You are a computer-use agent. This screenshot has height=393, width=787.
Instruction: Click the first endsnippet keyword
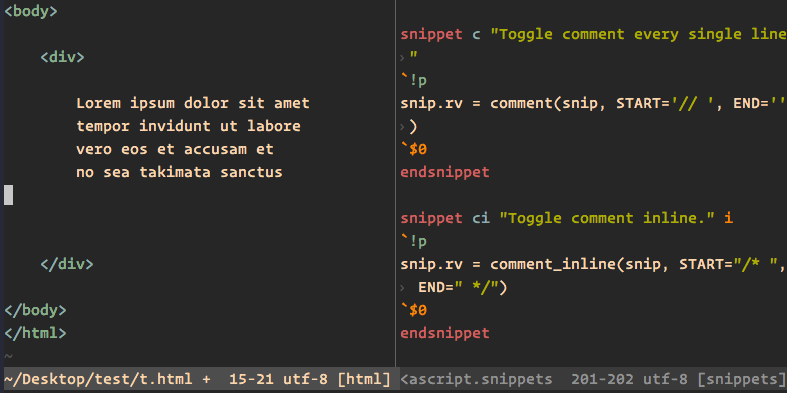pos(445,172)
